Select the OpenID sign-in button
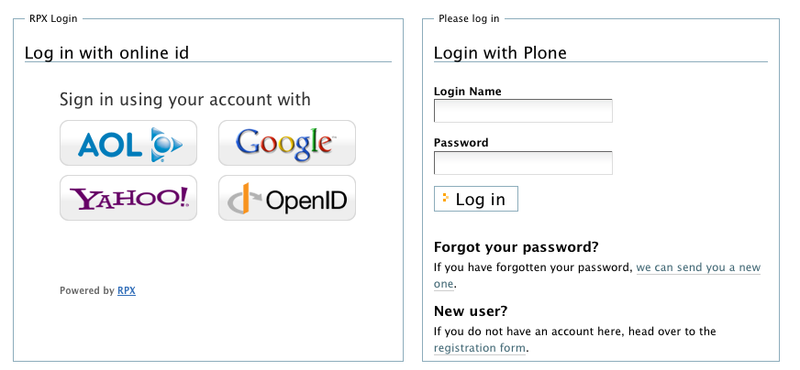 point(287,198)
